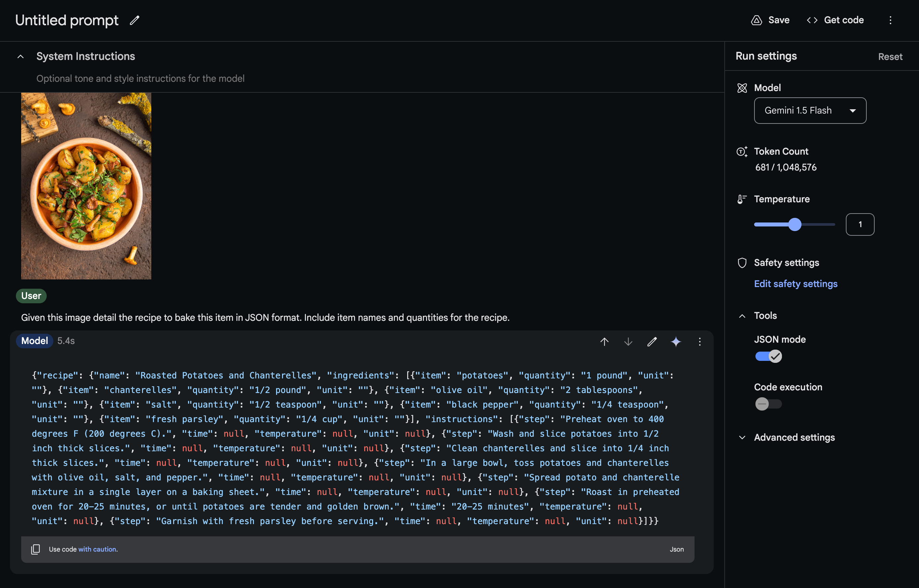
Task: Click the Model atom icon
Action: click(x=742, y=88)
